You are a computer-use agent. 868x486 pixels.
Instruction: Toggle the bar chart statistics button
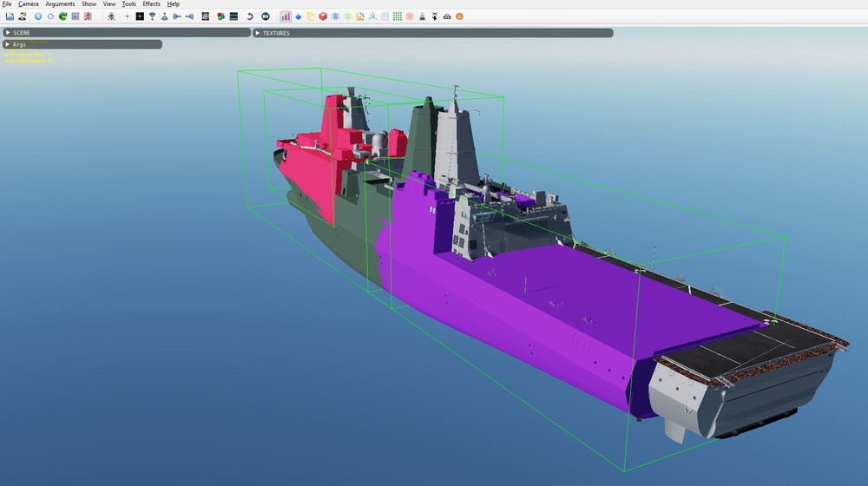(x=286, y=16)
